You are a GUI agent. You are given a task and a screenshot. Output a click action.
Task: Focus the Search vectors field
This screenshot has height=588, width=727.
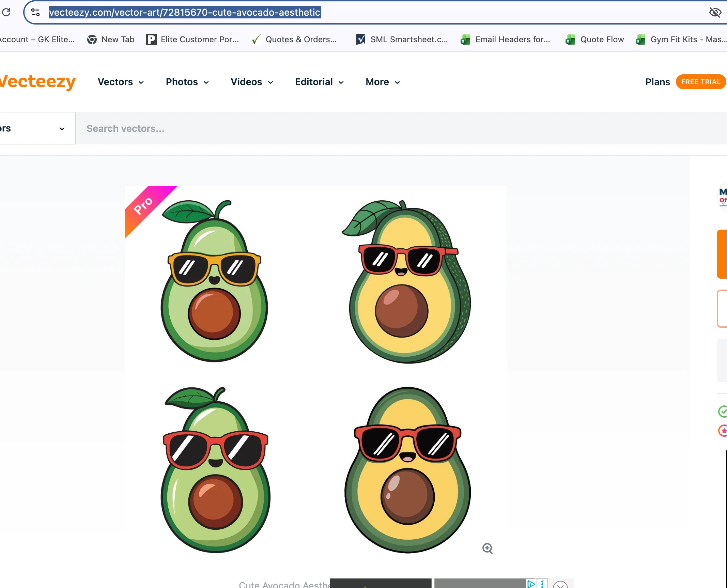pos(401,128)
